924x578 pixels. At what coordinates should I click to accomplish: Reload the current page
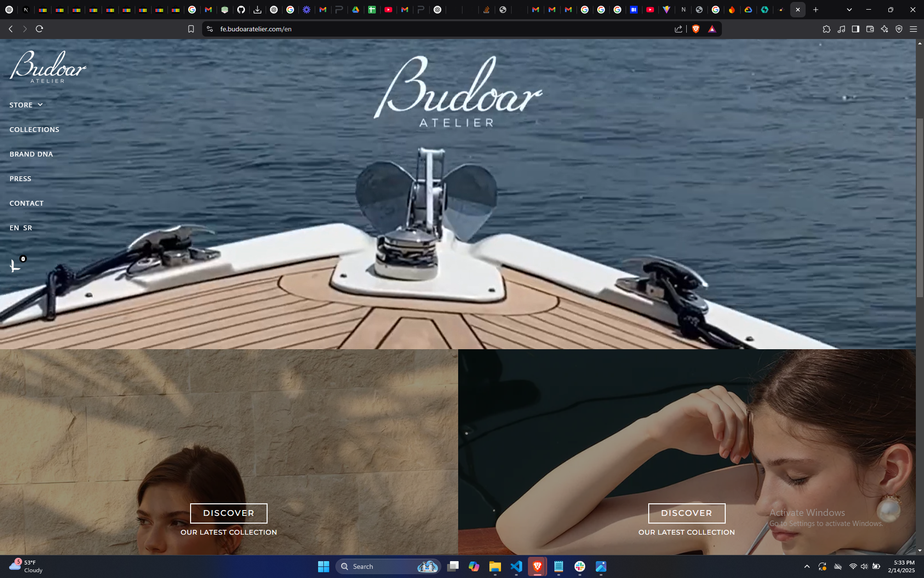39,29
